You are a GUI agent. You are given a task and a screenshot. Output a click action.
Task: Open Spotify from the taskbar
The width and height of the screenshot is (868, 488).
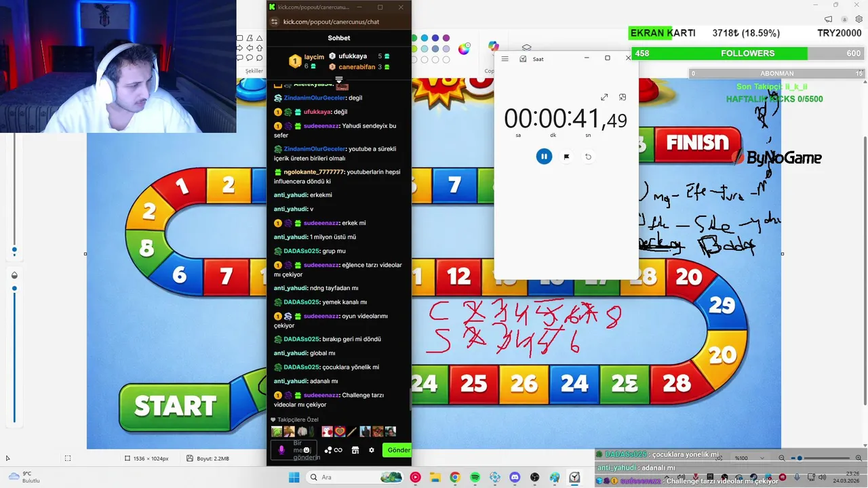point(475,478)
